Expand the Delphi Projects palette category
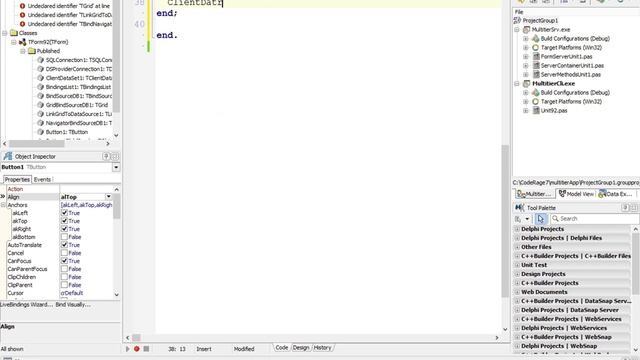The height and width of the screenshot is (360, 640). click(517, 229)
